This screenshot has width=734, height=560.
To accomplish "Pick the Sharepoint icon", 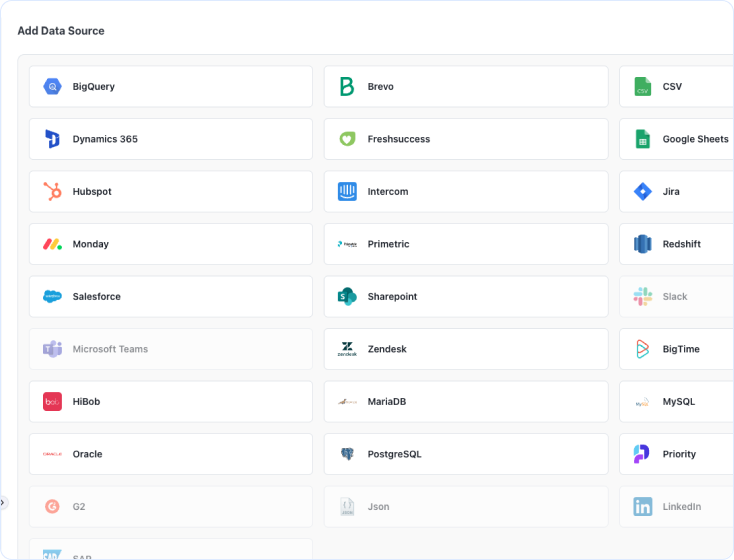I will pos(347,297).
